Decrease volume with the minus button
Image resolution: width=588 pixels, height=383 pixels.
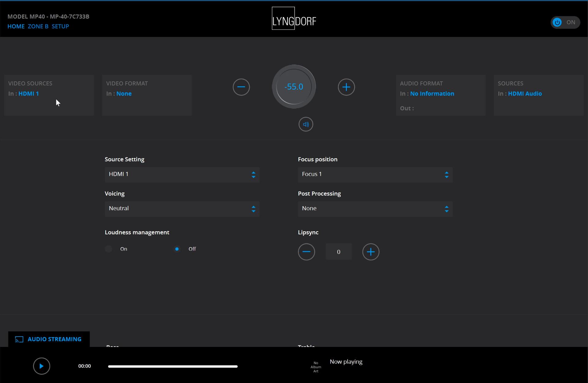241,87
